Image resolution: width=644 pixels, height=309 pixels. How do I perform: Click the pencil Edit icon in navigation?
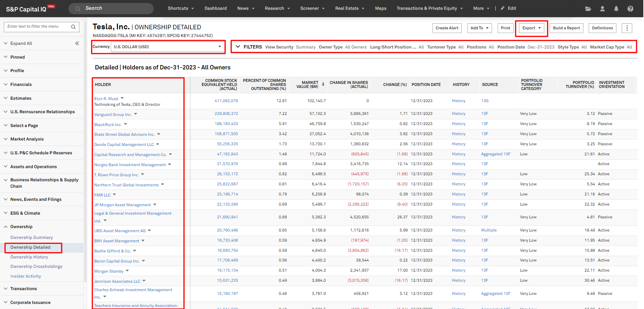[502, 8]
